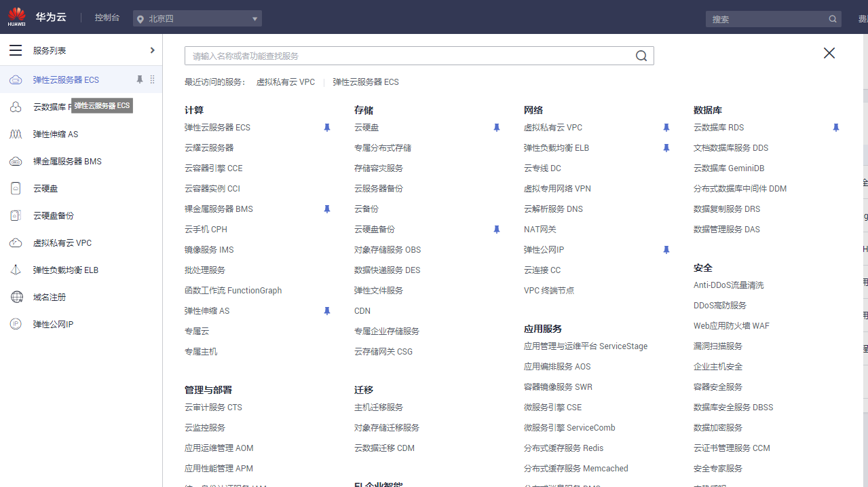Open CDN service under 存储
The height and width of the screenshot is (487, 868).
click(362, 311)
